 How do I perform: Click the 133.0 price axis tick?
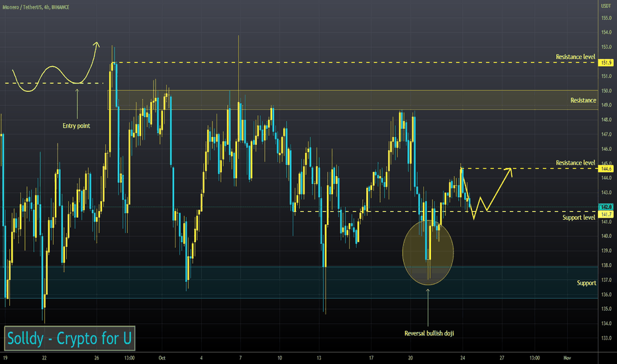pos(606,338)
